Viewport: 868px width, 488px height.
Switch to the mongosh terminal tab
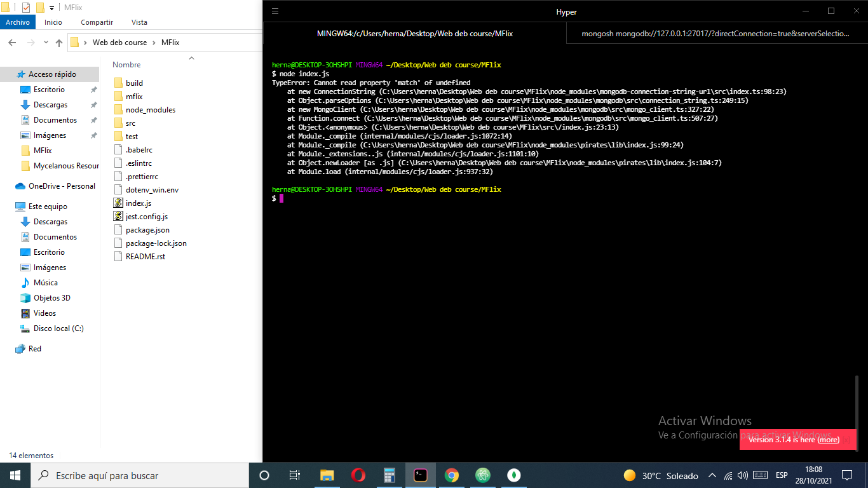pos(715,34)
